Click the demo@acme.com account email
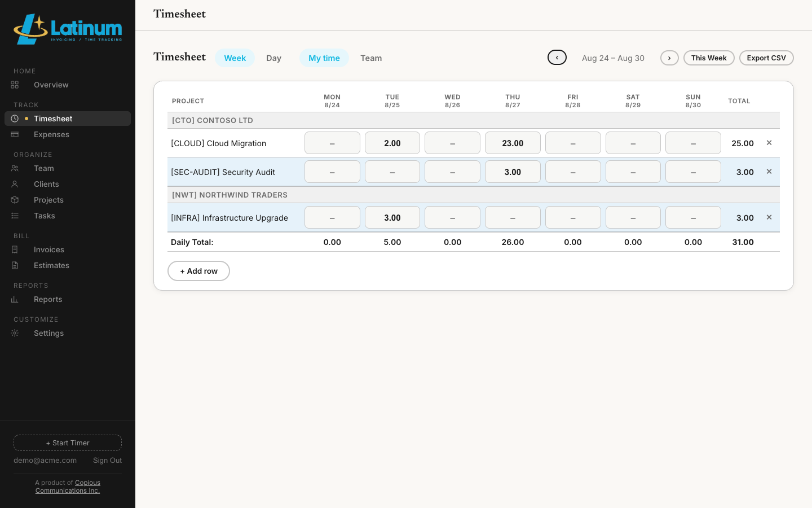 point(45,461)
